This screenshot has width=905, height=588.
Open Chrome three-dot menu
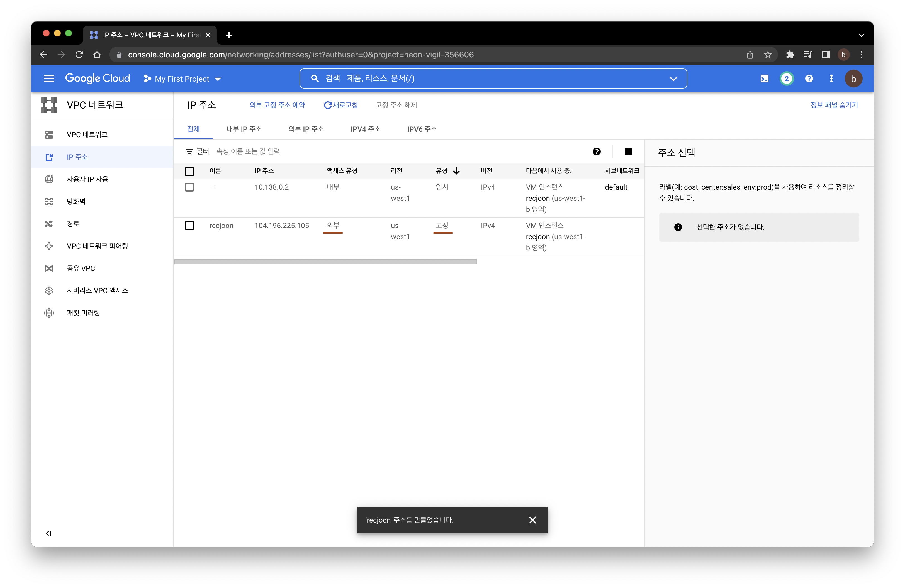click(861, 55)
